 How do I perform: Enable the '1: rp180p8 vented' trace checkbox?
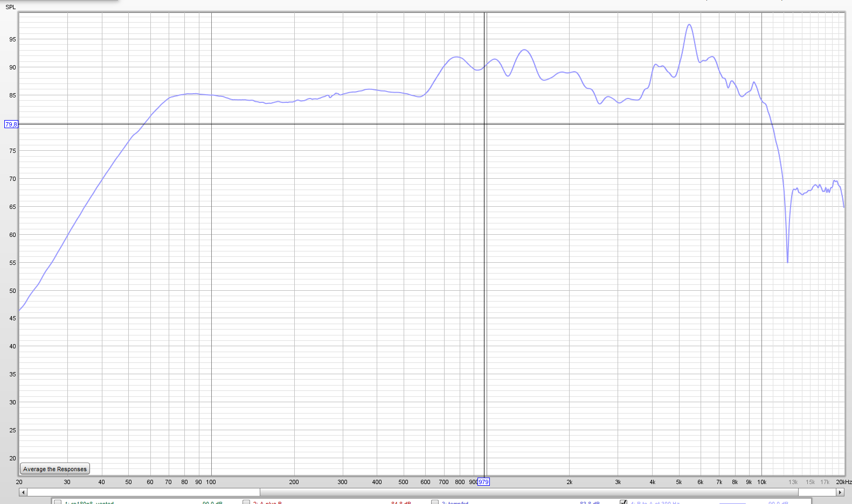pyautogui.click(x=58, y=502)
